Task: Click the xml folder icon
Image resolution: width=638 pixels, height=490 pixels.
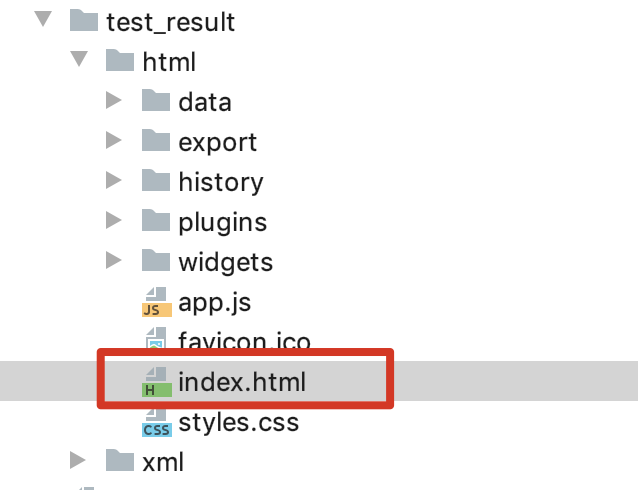Action: (120, 461)
